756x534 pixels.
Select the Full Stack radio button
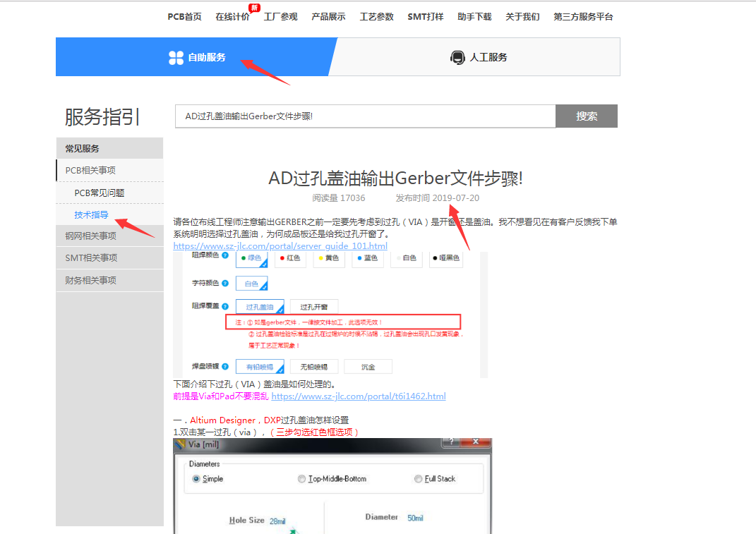419,479
